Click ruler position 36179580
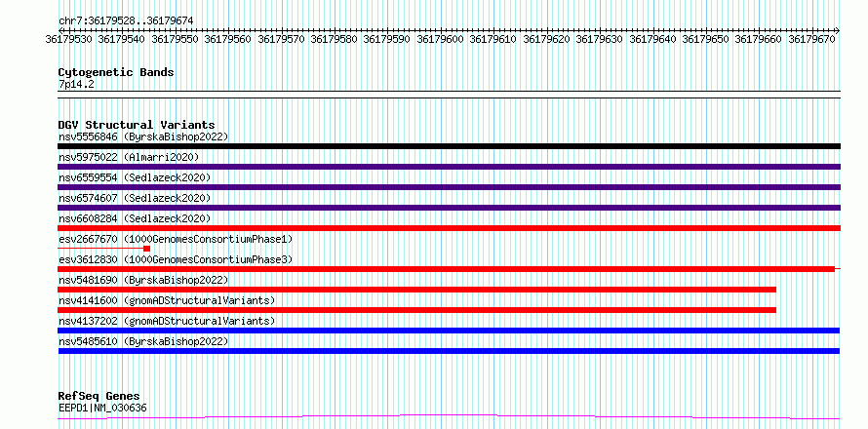This screenshot has width=868, height=429. pos(334,39)
